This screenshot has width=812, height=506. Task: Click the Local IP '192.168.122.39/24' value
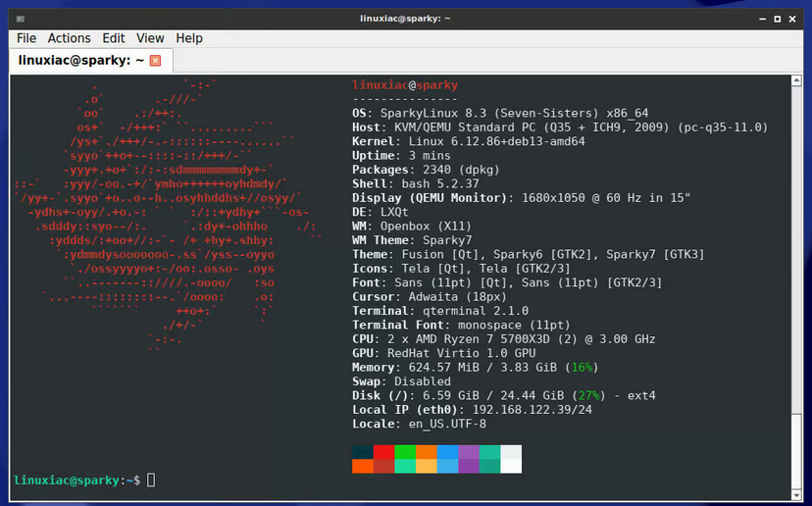pyautogui.click(x=533, y=410)
